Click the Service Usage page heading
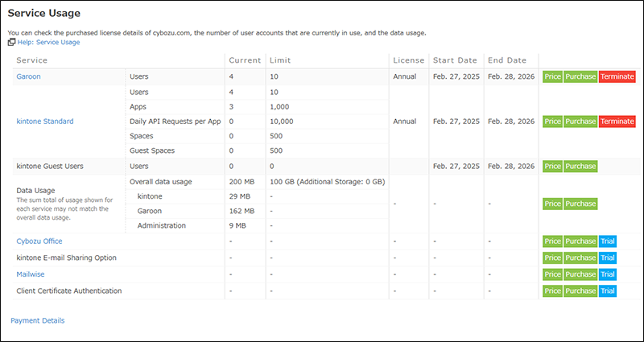Image resolution: width=644 pixels, height=342 pixels. (44, 13)
